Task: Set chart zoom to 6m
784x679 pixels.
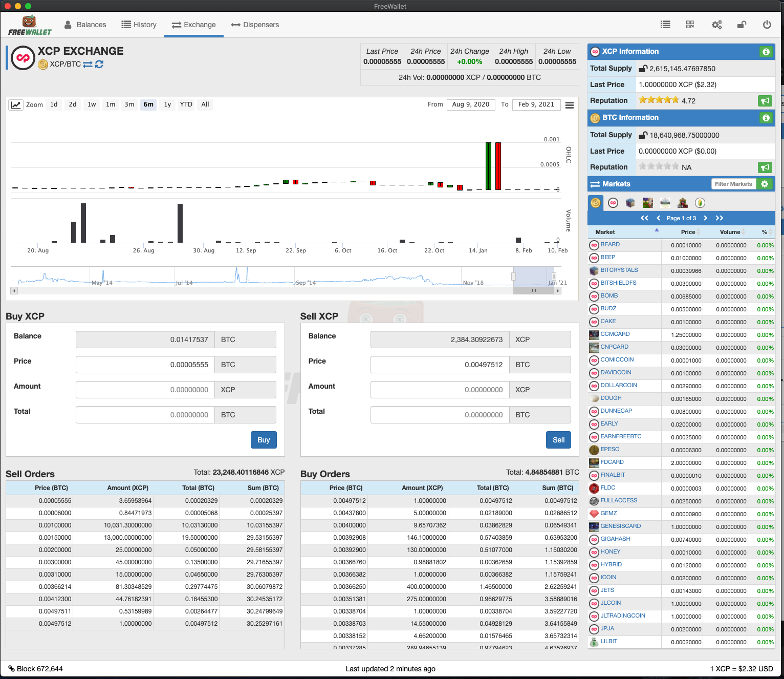Action: pyautogui.click(x=148, y=104)
